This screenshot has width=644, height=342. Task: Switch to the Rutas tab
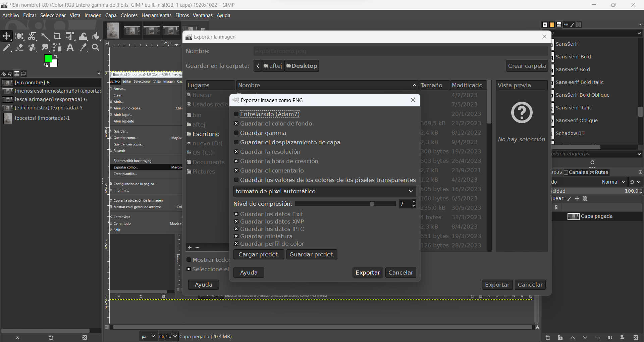coord(599,172)
